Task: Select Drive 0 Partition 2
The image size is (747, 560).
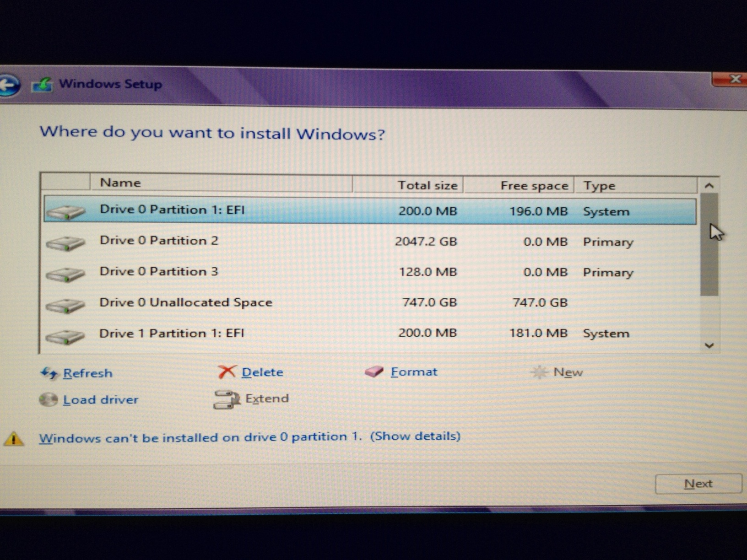Action: 370,242
